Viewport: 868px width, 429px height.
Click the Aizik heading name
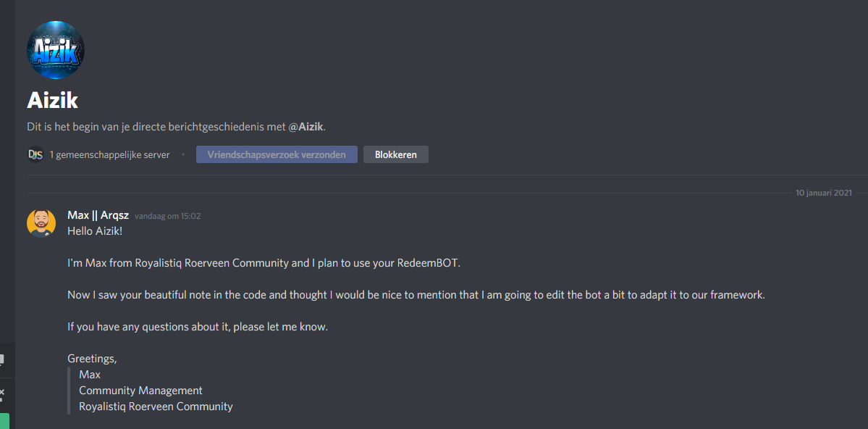52,100
